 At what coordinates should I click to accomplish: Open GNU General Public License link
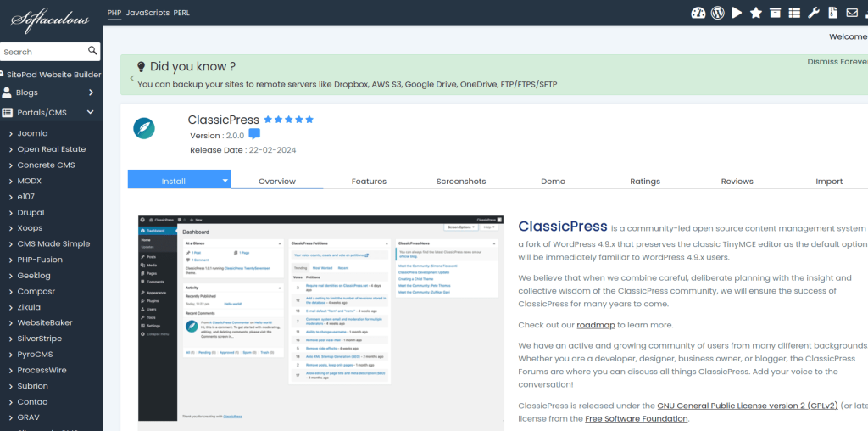click(748, 406)
